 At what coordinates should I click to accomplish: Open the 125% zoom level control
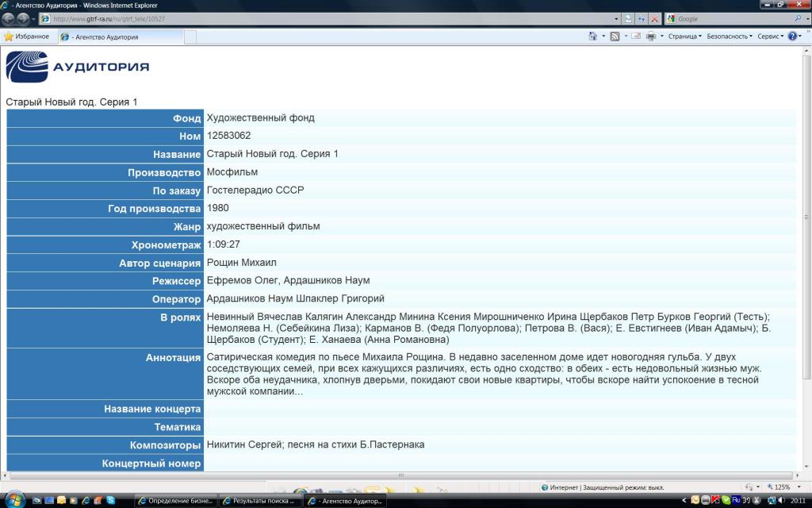coord(782,487)
